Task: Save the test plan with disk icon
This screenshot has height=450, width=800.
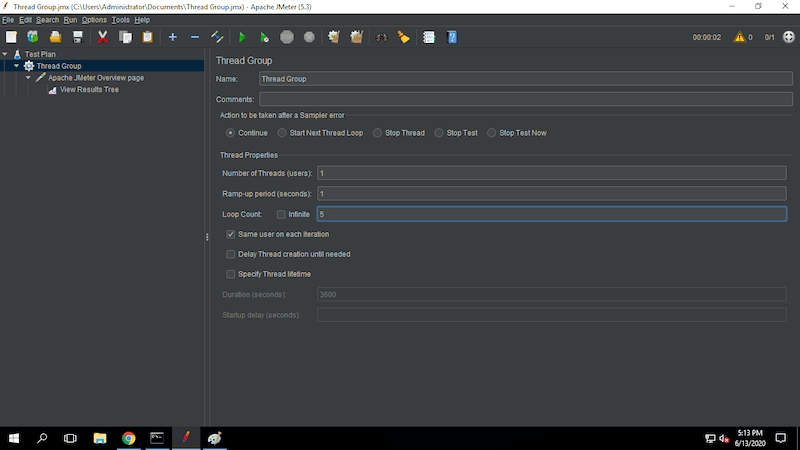Action: pyautogui.click(x=78, y=37)
